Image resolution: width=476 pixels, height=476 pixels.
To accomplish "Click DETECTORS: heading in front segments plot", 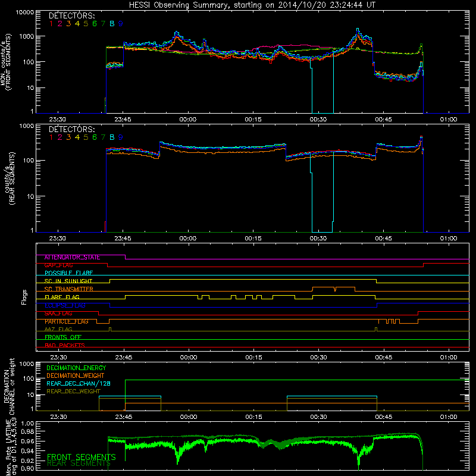I will coord(72,15).
